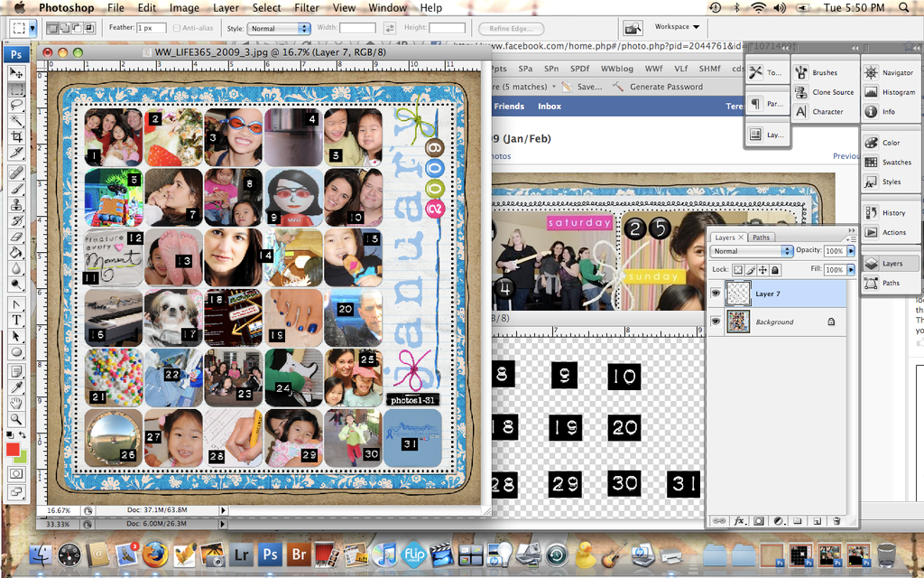This screenshot has height=578, width=924.
Task: Choose new selection mode in options bar
Action: point(53,28)
